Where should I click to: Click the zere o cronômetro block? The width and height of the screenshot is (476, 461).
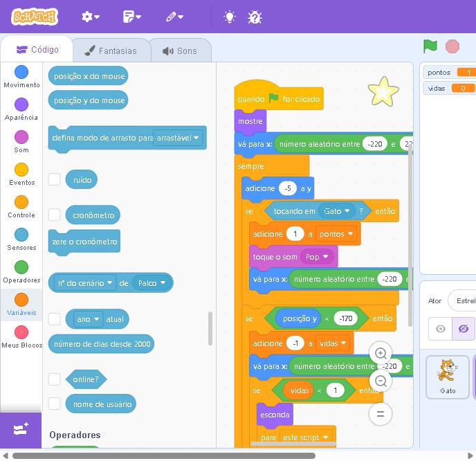[x=84, y=242]
